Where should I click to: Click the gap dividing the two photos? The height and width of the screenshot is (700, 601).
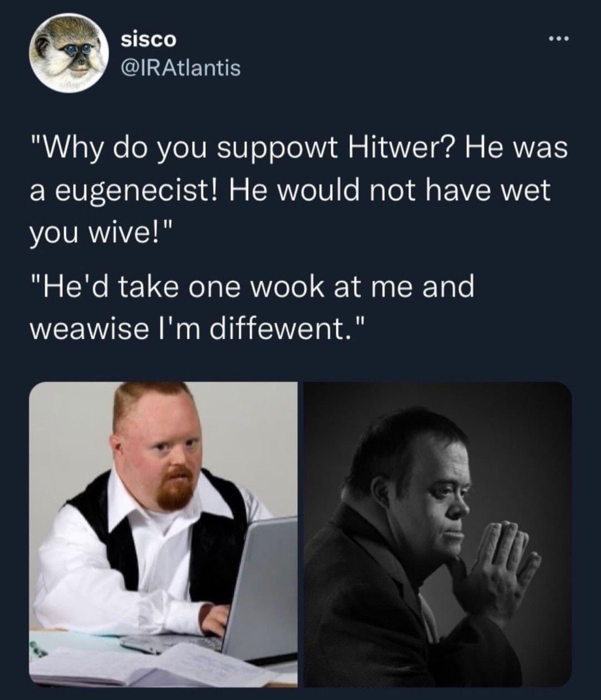[301, 535]
